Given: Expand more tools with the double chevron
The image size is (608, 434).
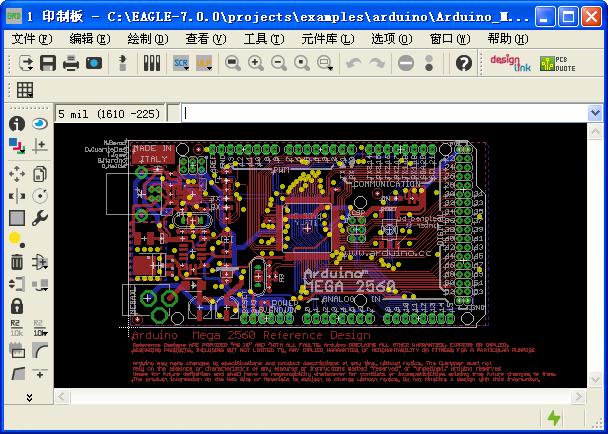Looking at the screenshot, I should [29, 397].
